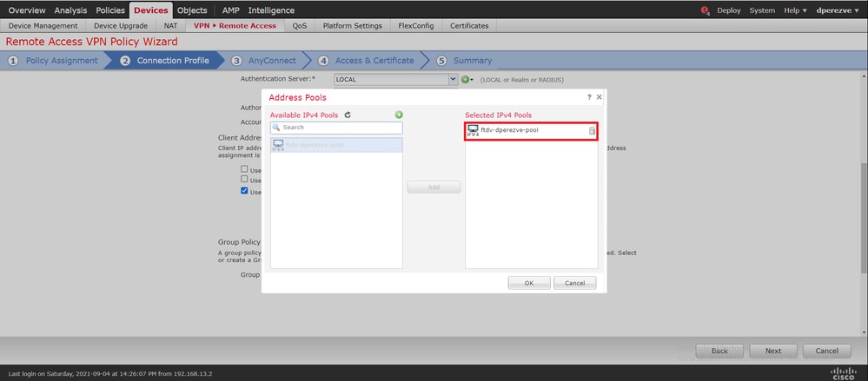Click the green add authentication server icon
This screenshot has width=868, height=381.
click(x=465, y=80)
